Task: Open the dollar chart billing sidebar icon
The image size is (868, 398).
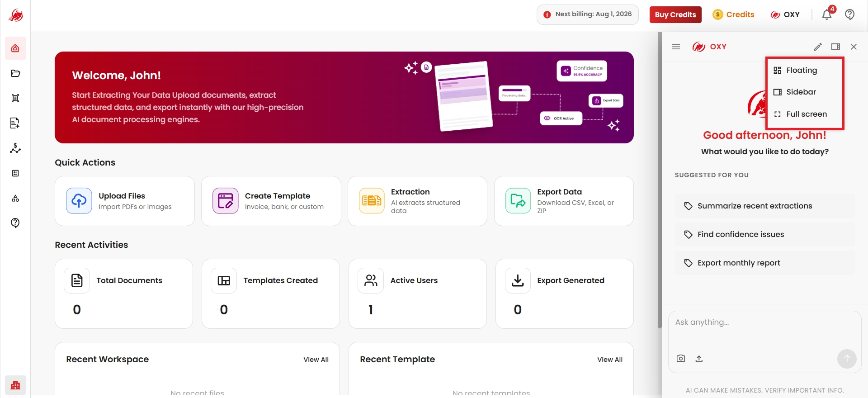Action: click(x=15, y=148)
